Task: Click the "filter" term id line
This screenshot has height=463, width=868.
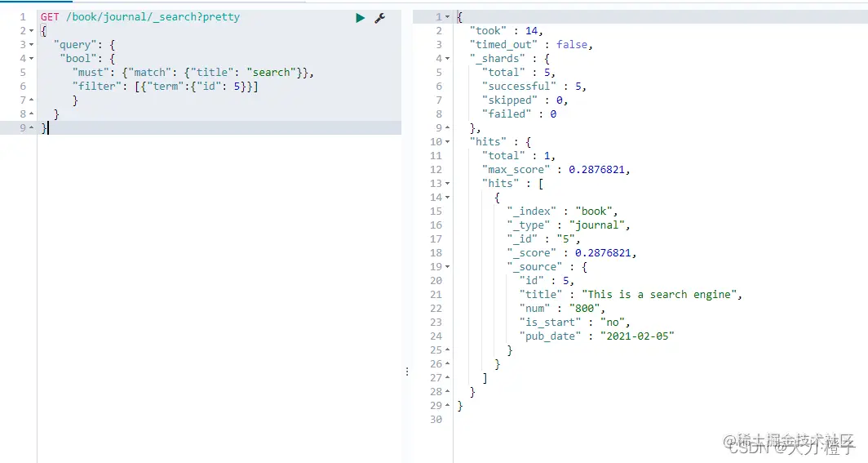Action: (165, 87)
